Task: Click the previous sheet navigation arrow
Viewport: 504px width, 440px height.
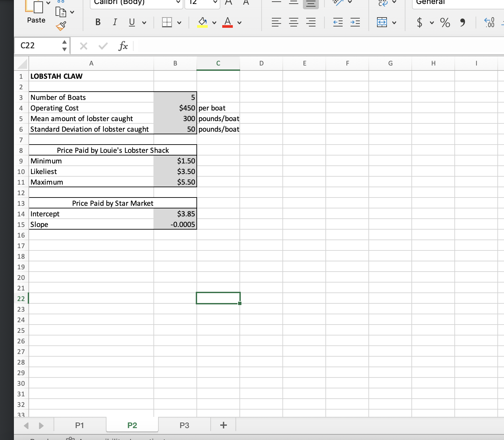Action: point(27,425)
